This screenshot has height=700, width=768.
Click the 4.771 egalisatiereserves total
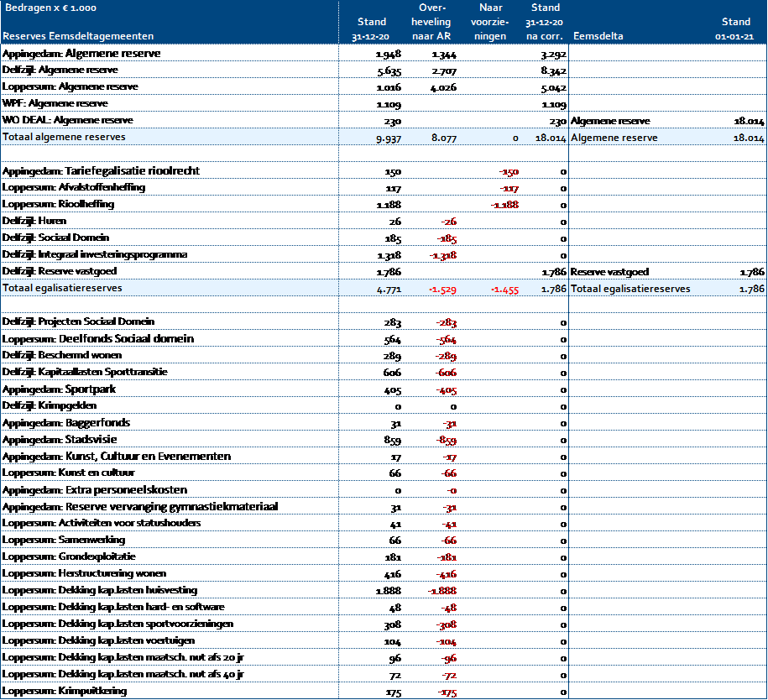click(x=388, y=289)
